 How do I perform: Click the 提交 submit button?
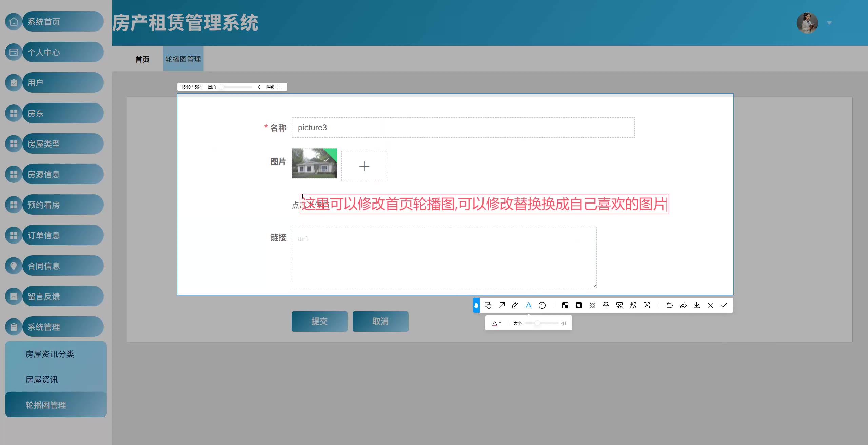(319, 321)
